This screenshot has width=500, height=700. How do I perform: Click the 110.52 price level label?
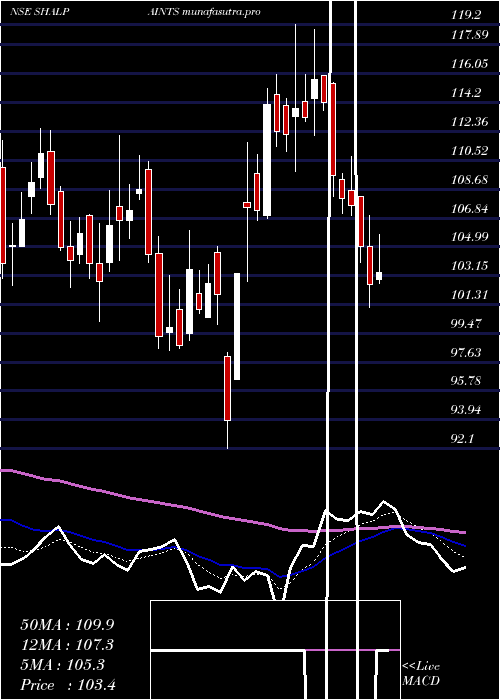pos(470,151)
